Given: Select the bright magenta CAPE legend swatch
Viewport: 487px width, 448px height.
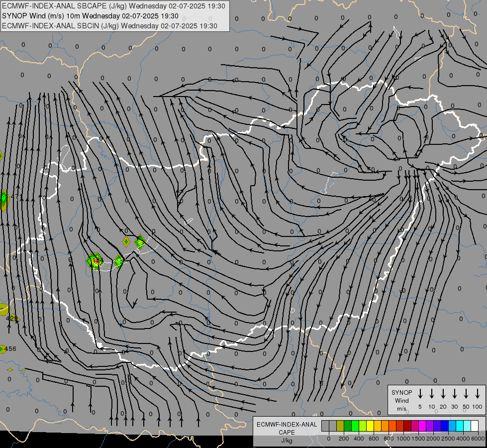Looking at the screenshot, I should (422, 426).
